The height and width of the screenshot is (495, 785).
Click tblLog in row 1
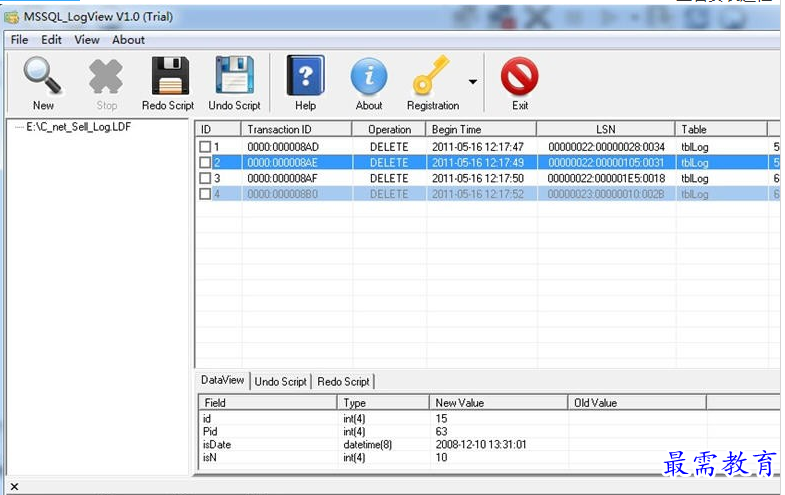pos(694,147)
